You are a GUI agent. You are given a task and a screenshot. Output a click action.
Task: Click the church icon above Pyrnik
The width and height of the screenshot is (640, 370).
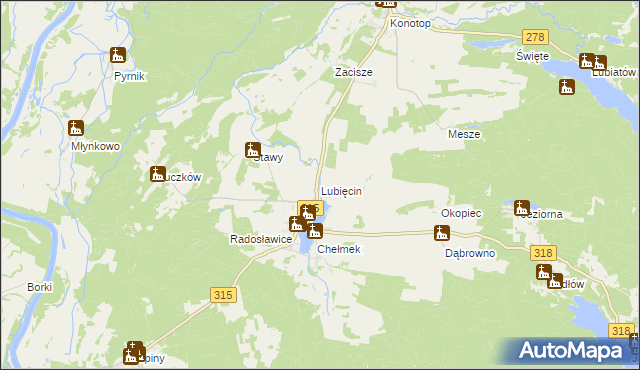(118, 55)
